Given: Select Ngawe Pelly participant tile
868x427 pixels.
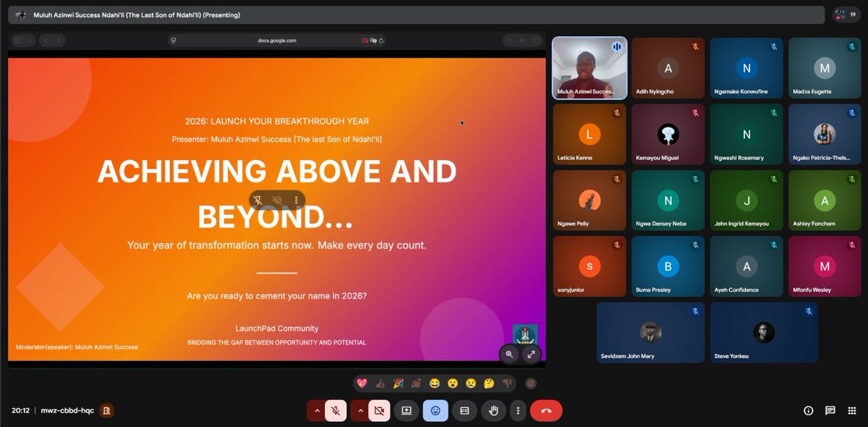Looking at the screenshot, I should [x=590, y=200].
